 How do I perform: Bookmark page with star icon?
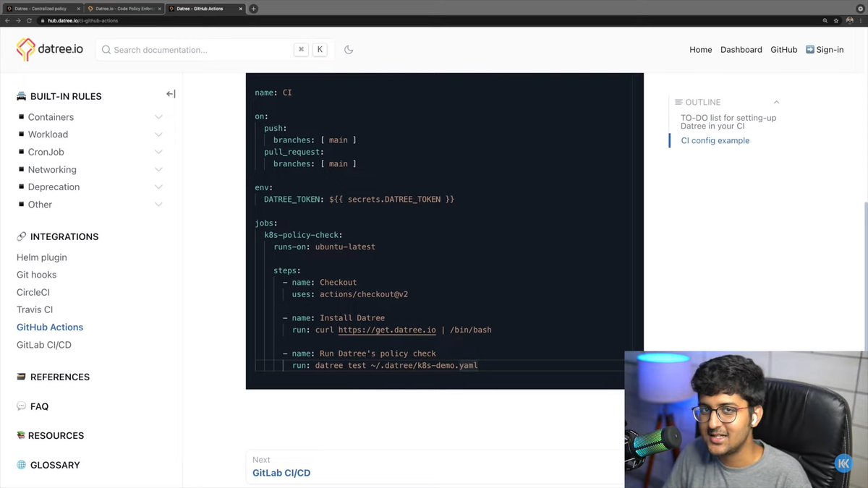tap(836, 20)
